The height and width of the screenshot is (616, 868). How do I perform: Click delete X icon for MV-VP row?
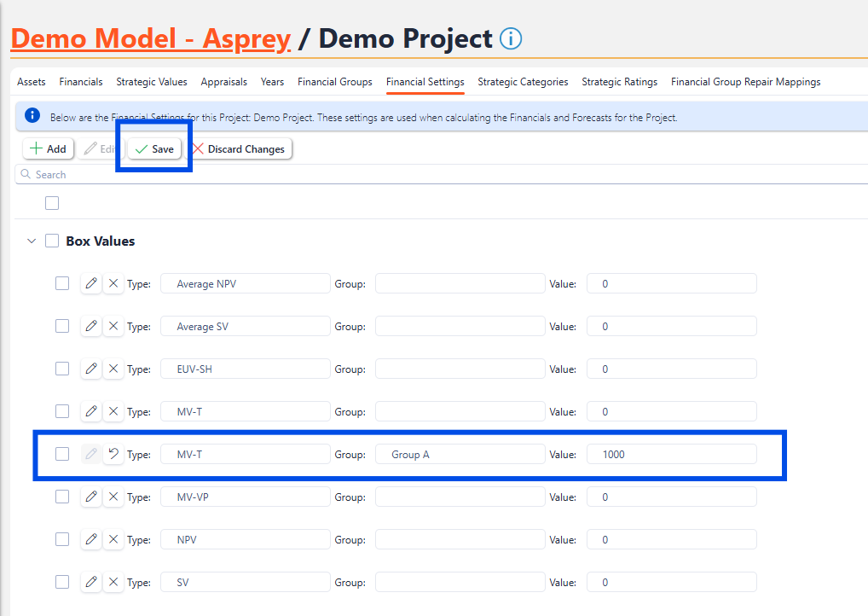[113, 497]
